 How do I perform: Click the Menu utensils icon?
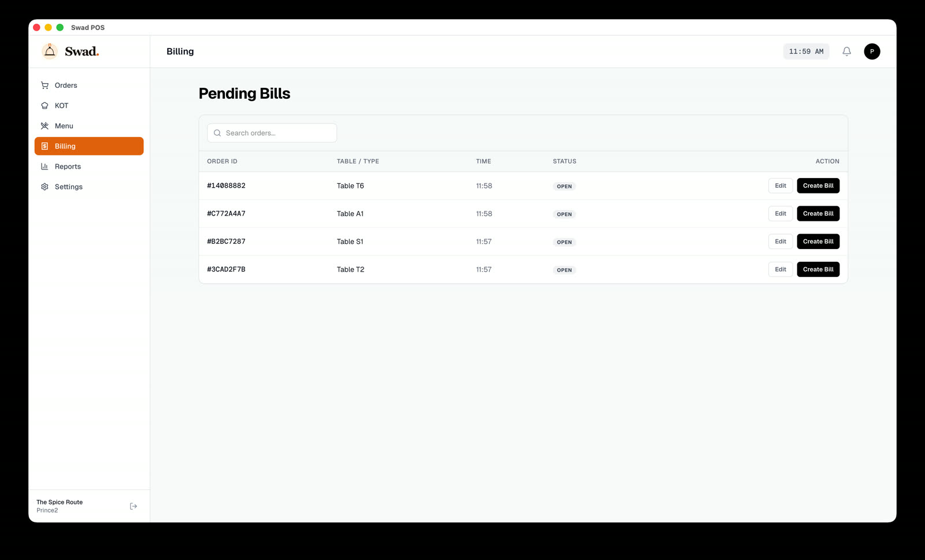[45, 126]
